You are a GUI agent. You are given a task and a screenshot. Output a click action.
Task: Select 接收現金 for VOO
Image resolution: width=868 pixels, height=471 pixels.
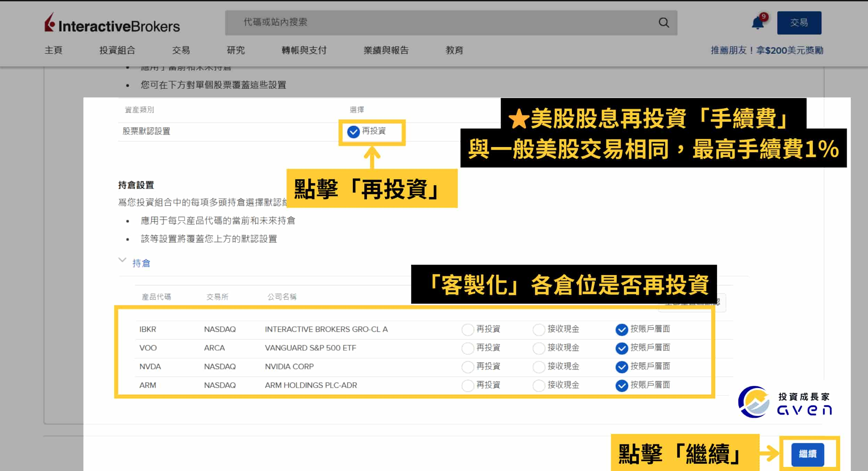539,348
